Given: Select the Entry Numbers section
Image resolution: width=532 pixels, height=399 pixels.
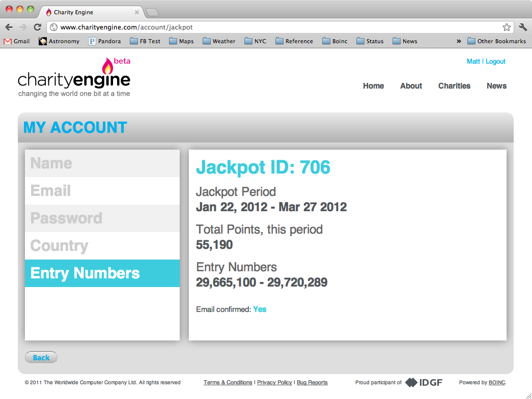Looking at the screenshot, I should click(x=102, y=273).
